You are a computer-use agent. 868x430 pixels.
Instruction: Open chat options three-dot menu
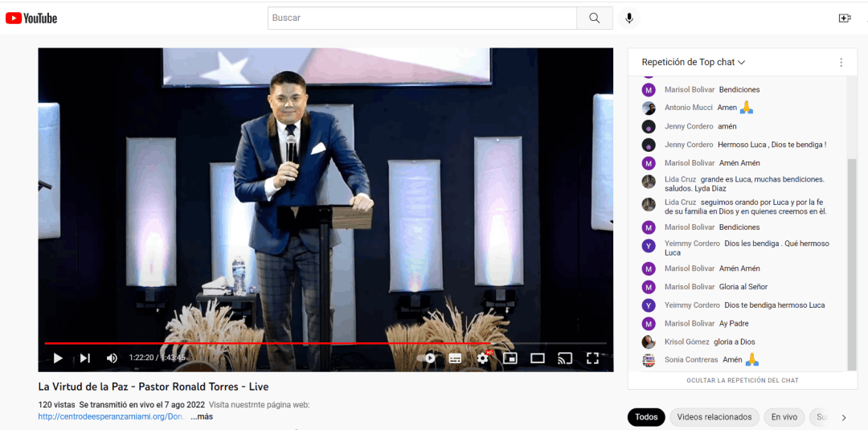[841, 62]
